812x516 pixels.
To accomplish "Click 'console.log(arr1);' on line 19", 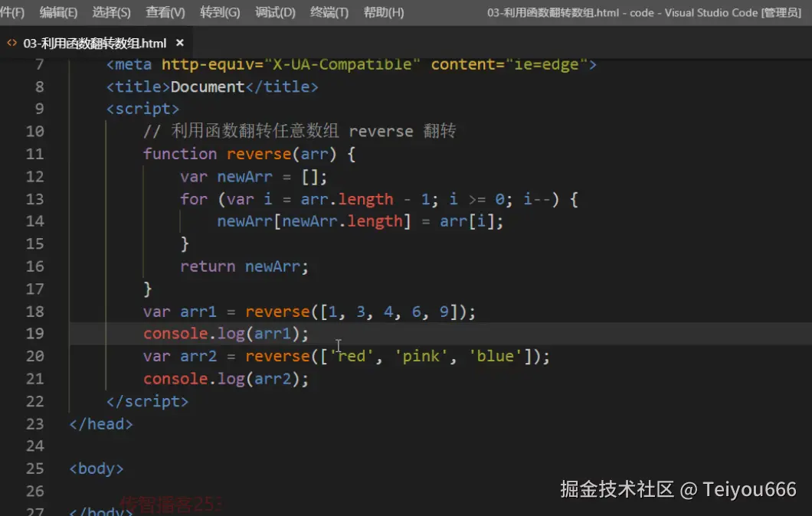I will (226, 334).
